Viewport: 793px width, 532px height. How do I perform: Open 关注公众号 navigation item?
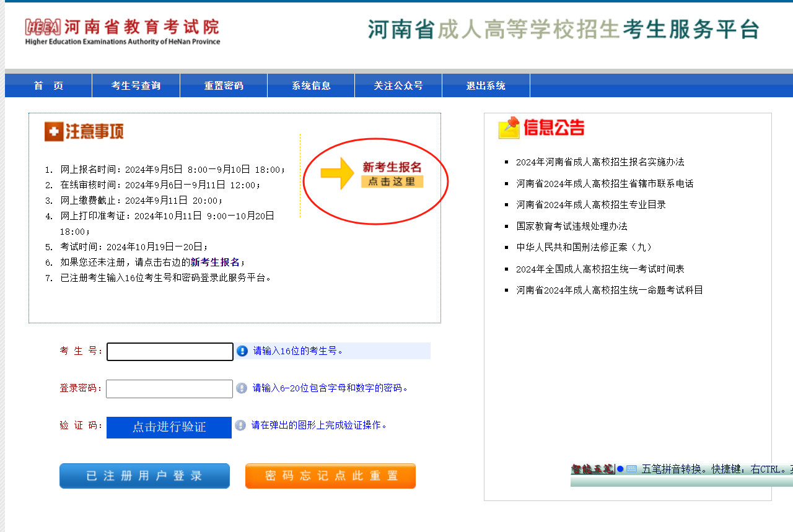(398, 86)
